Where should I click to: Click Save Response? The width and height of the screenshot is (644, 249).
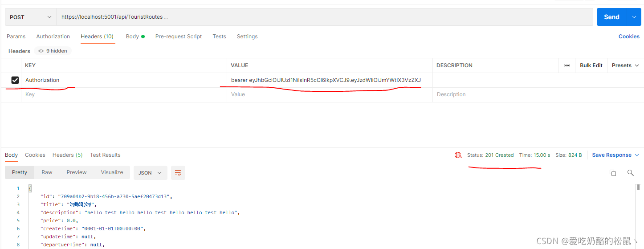point(611,155)
